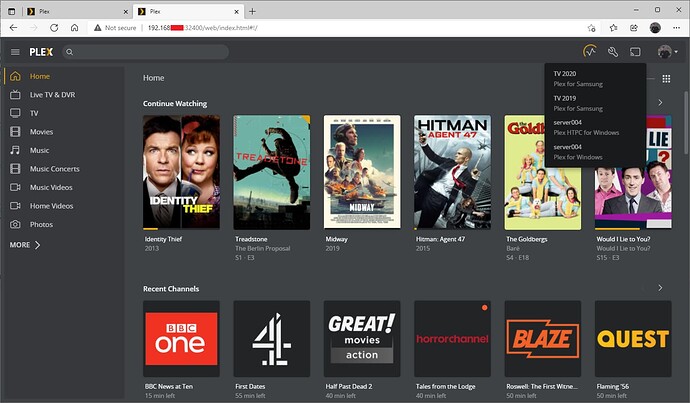This screenshot has height=403, width=690.
Task: Open the BBC One channel tile
Action: pos(181,339)
